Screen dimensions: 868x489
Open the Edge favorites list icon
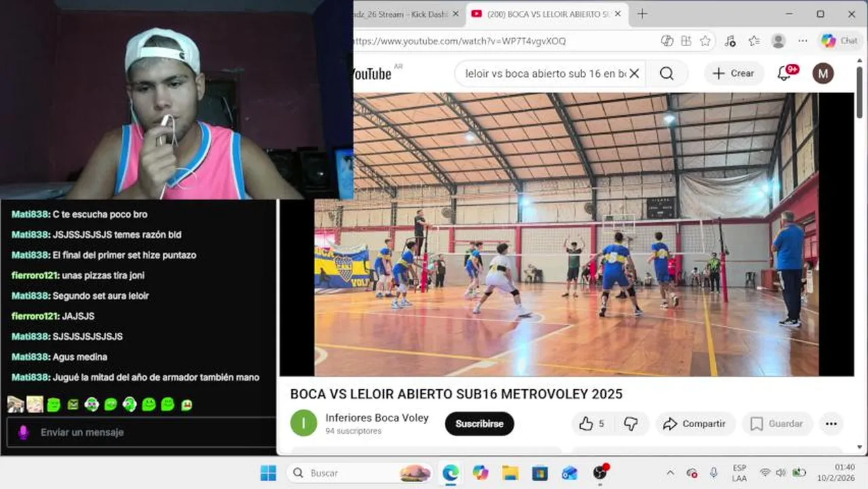(x=754, y=41)
